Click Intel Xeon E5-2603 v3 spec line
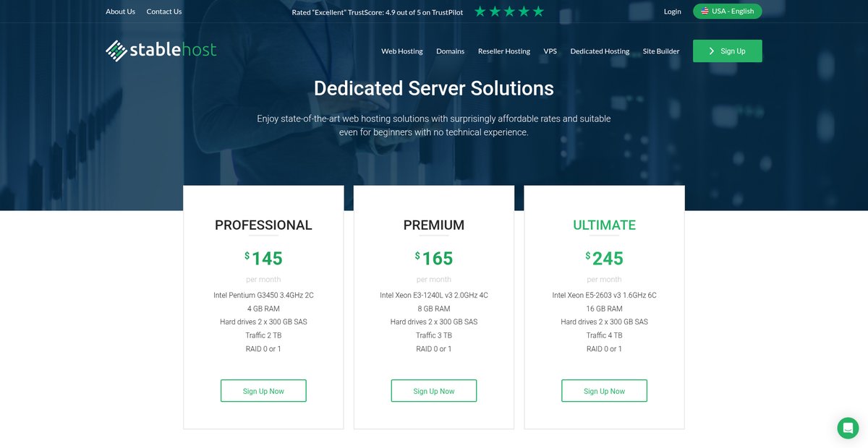This screenshot has width=868, height=448. [x=604, y=296]
